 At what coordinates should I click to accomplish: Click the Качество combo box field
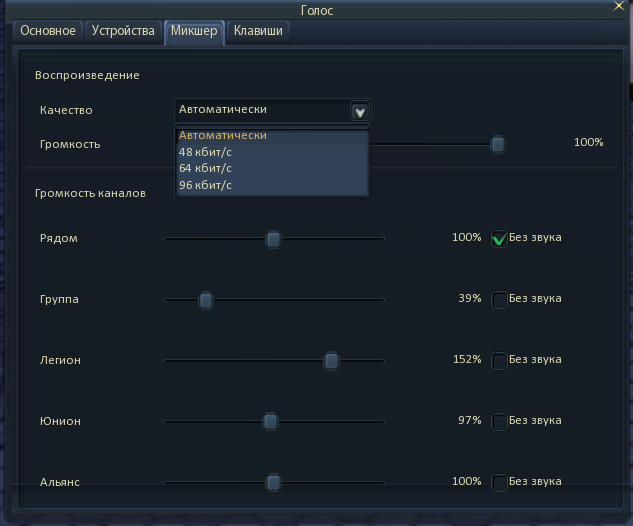point(272,110)
